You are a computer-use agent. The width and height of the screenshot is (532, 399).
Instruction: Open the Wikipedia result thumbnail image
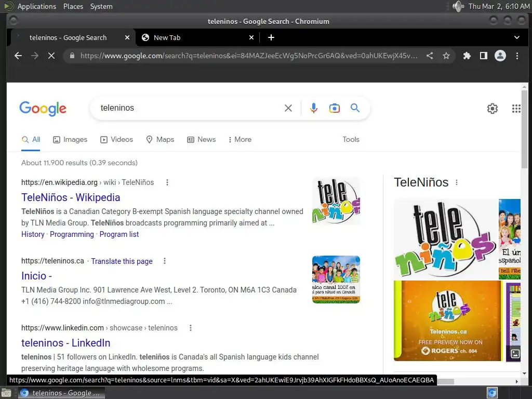[336, 201]
